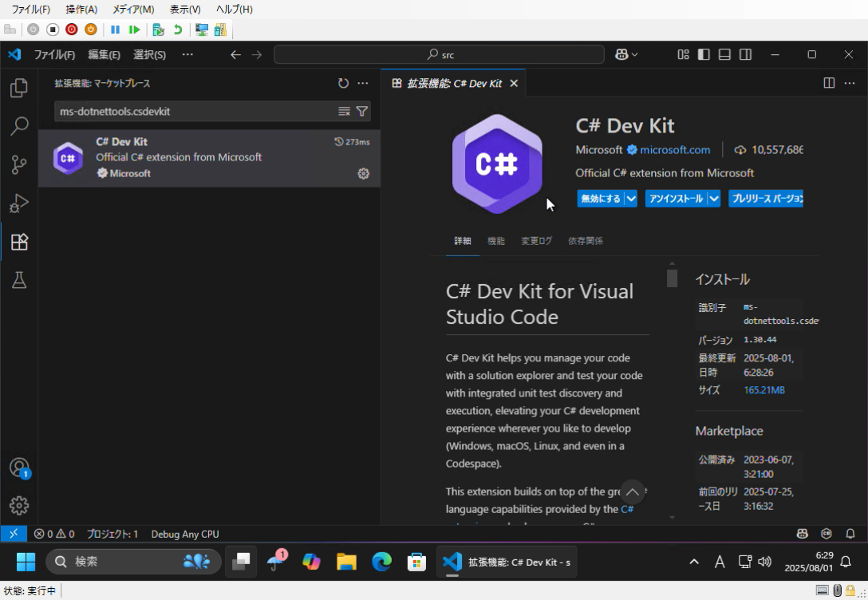Open the Manage gear in activity bar
Screen dimensions: 868x600
(x=19, y=505)
